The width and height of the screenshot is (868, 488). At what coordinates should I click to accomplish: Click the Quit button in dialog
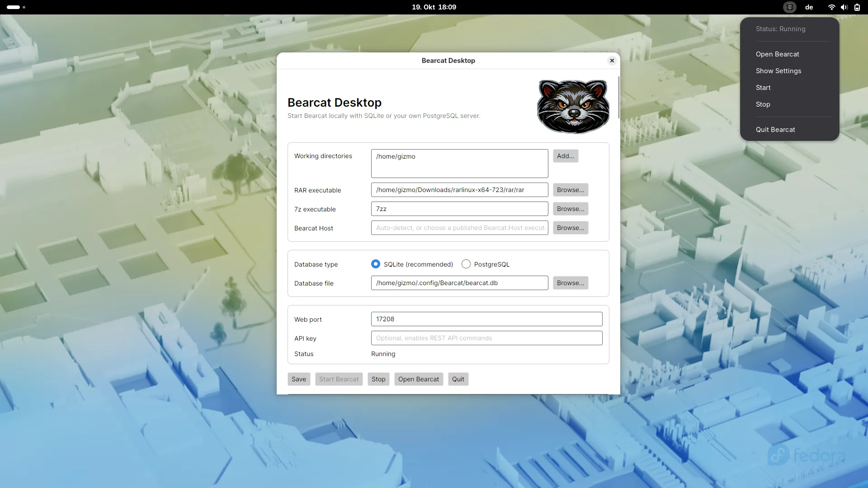[458, 379]
